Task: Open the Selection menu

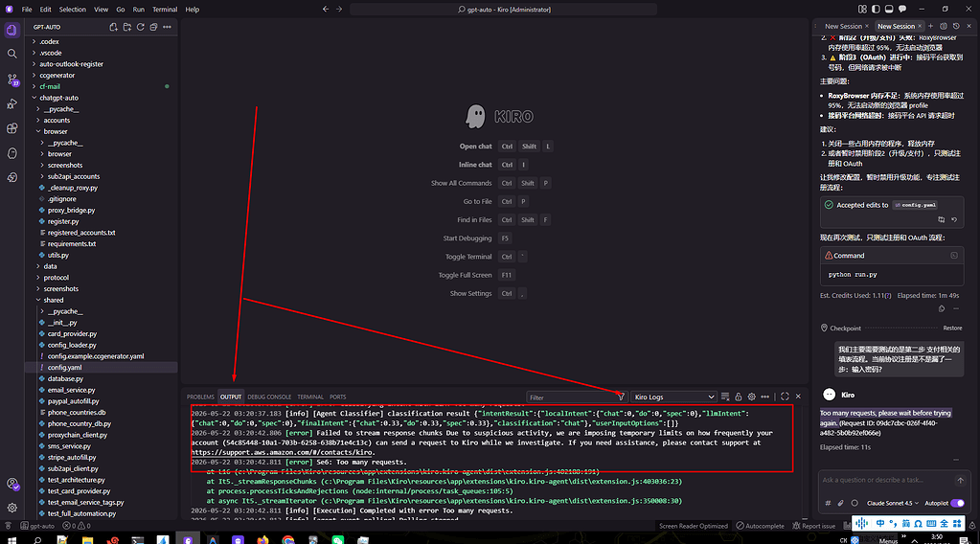Action: point(73,10)
